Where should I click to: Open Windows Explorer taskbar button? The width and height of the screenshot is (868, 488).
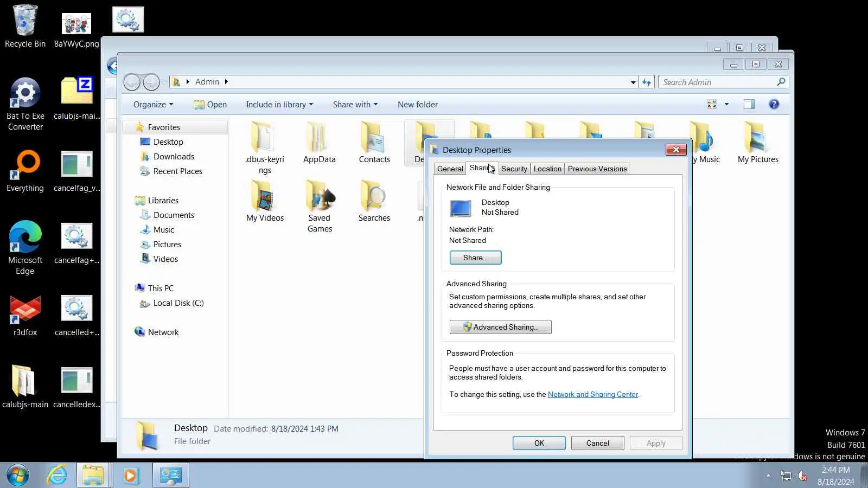93,476
